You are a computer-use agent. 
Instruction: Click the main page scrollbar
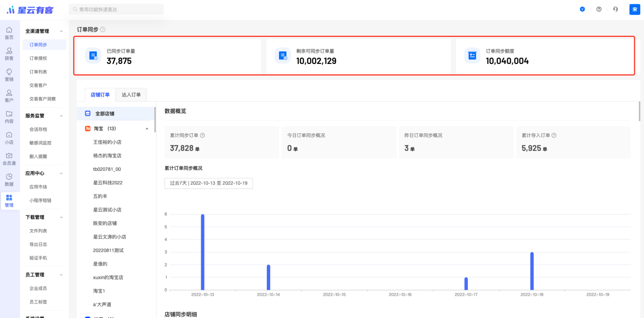[x=639, y=111]
